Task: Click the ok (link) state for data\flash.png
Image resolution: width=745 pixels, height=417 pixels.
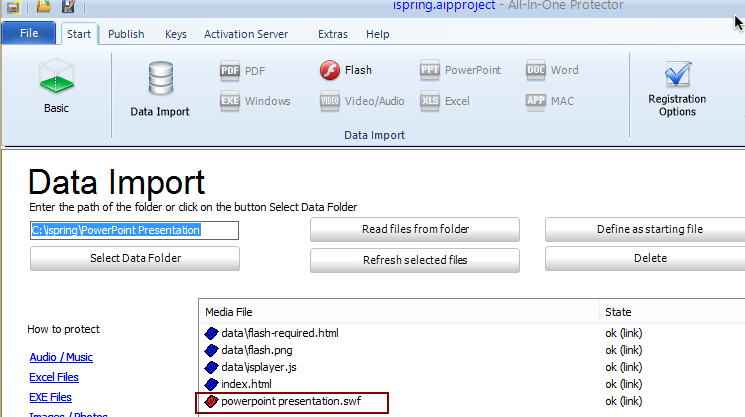Action: pos(623,351)
